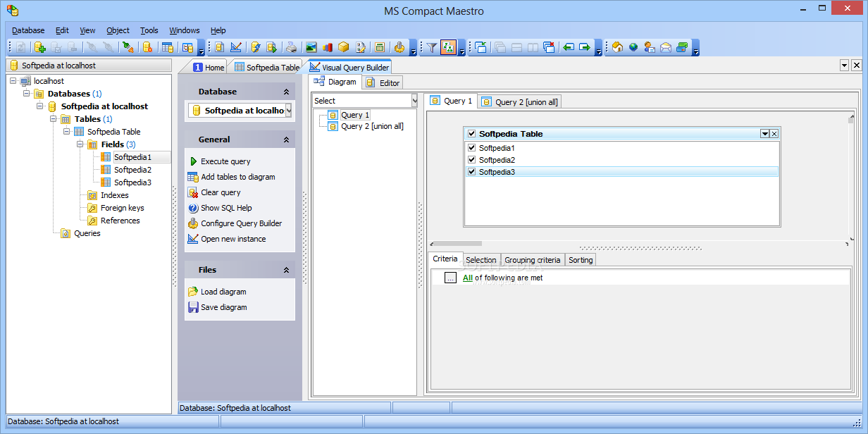Click the table with database toolbar icon
Screen dimensions: 868x434
point(168,47)
